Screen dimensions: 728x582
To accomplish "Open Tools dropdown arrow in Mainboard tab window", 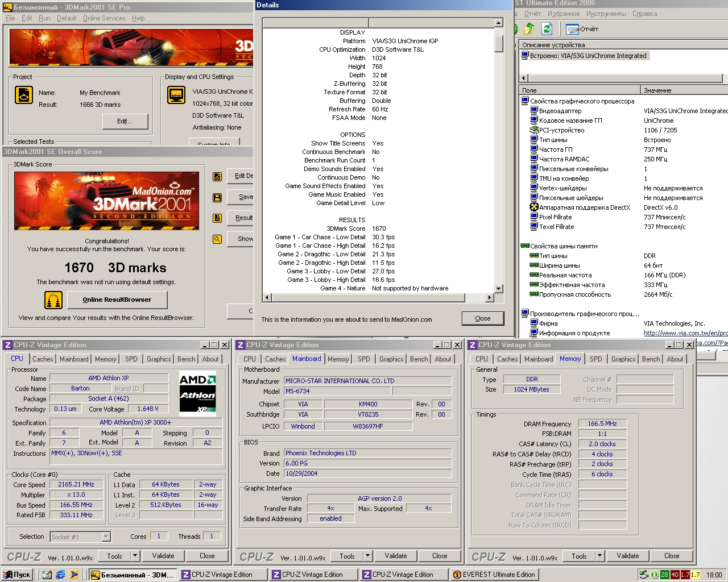I will [367, 556].
